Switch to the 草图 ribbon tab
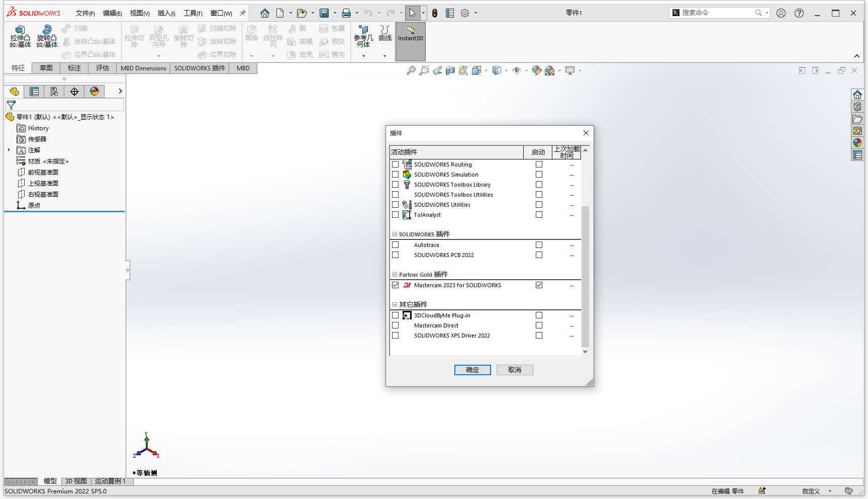Image resolution: width=868 pixels, height=499 pixels. click(x=46, y=68)
